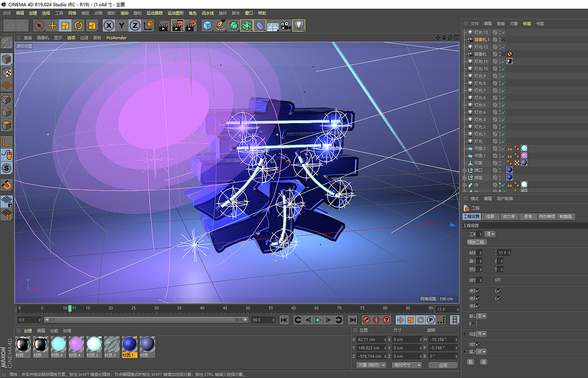Viewport: 588px width, 378px height.
Task: Add a cube primitive object
Action: point(208,25)
